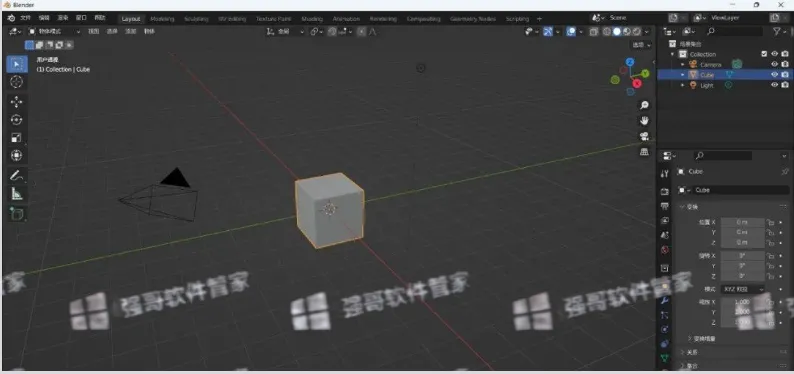Click the green Y axis gizmo ball
Viewport: 794px width, 374px height.
point(646,73)
